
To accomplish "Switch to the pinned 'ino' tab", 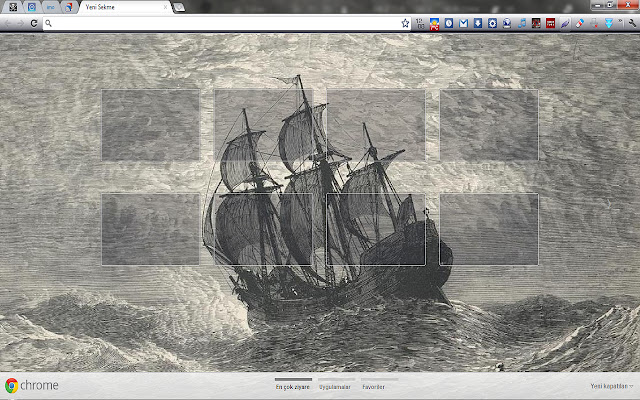I will tap(51, 7).
